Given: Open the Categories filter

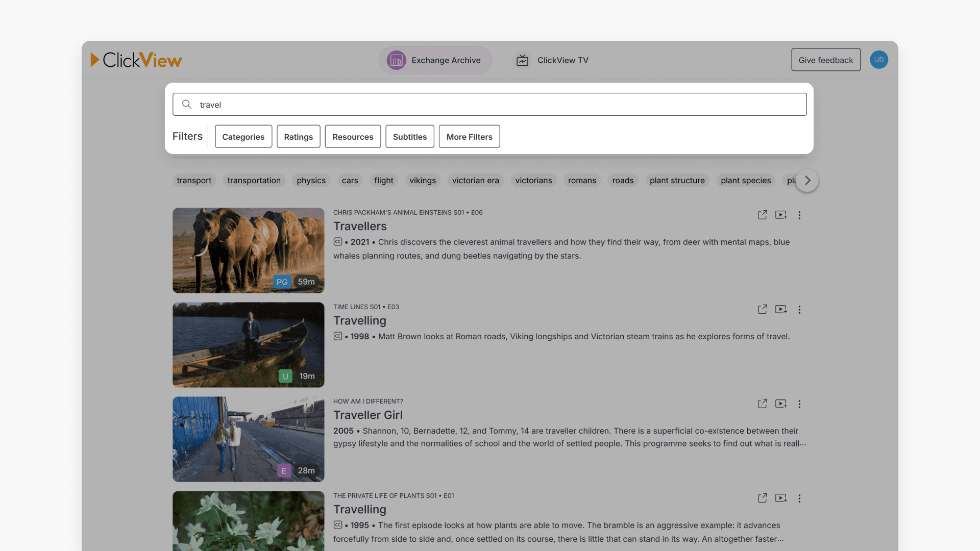Looking at the screenshot, I should click(243, 136).
